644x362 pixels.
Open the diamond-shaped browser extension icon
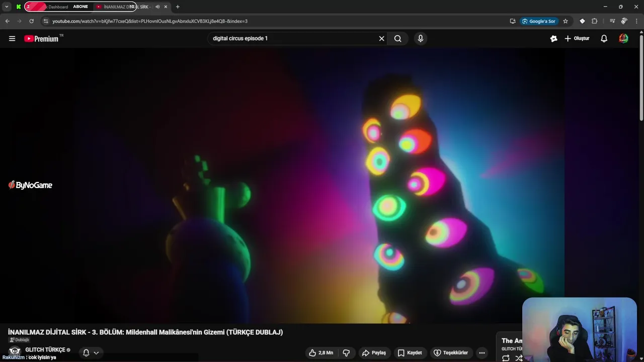pyautogui.click(x=582, y=21)
